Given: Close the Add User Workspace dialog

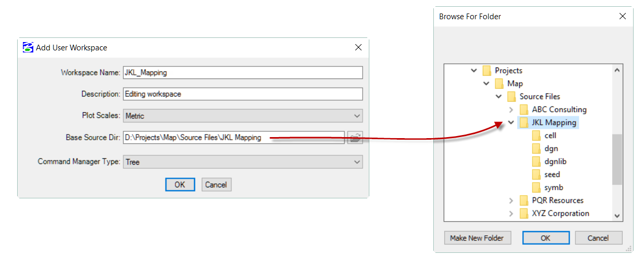Looking at the screenshot, I should pos(358,47).
